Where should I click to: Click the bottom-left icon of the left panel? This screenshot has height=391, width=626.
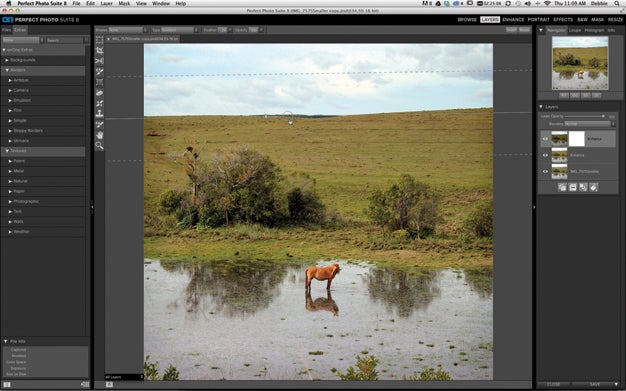coord(7,385)
